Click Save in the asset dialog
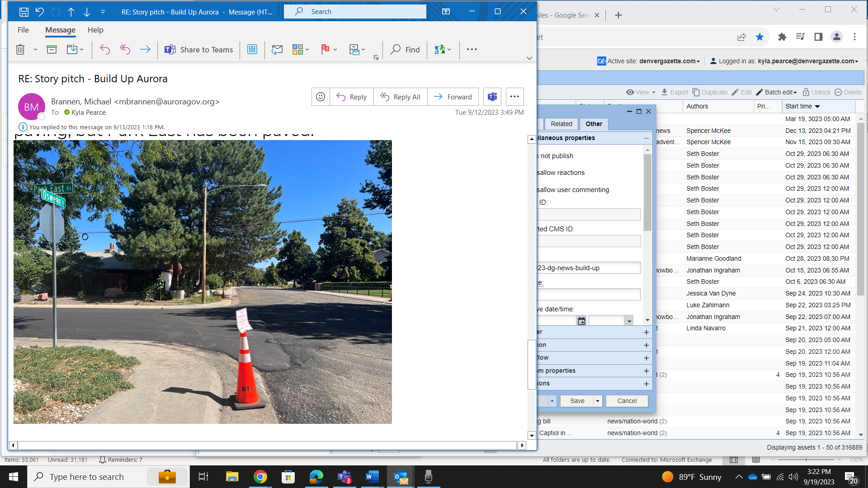Image resolution: width=868 pixels, height=488 pixels. tap(577, 401)
